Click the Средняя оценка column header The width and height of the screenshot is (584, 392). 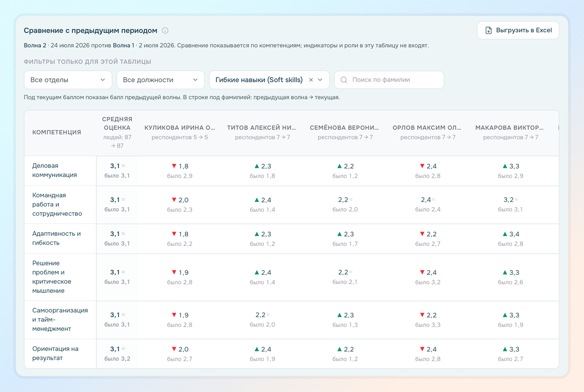coord(117,123)
